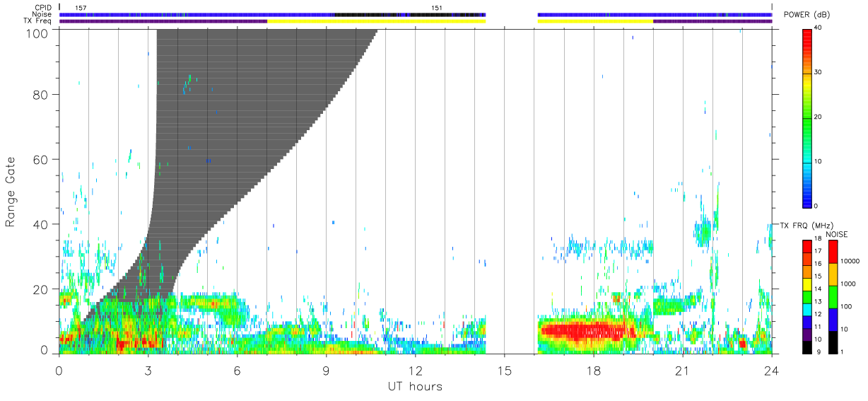The image size is (868, 401).
Task: Click the 9 tick on the UT hours axis
Action: coord(326,370)
